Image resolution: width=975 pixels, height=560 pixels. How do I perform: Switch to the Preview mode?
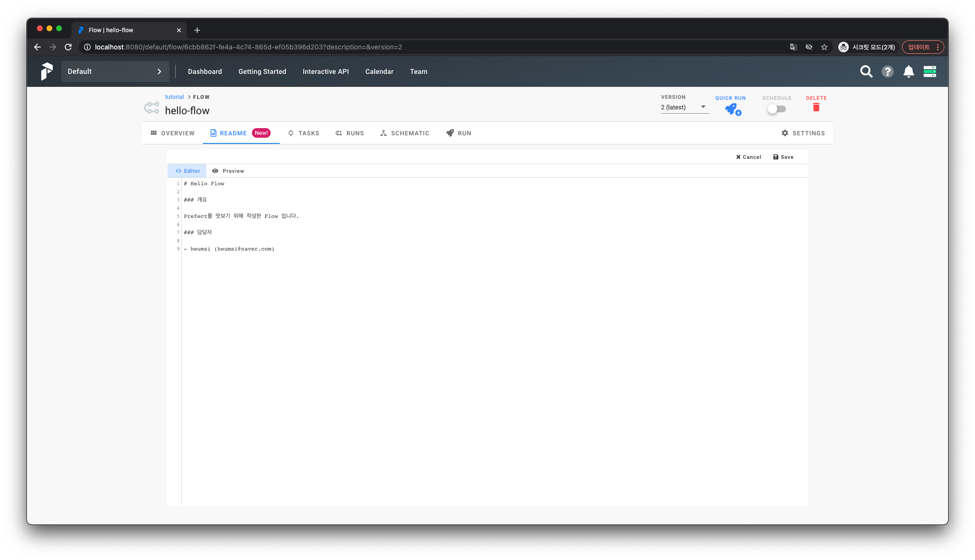pyautogui.click(x=228, y=171)
